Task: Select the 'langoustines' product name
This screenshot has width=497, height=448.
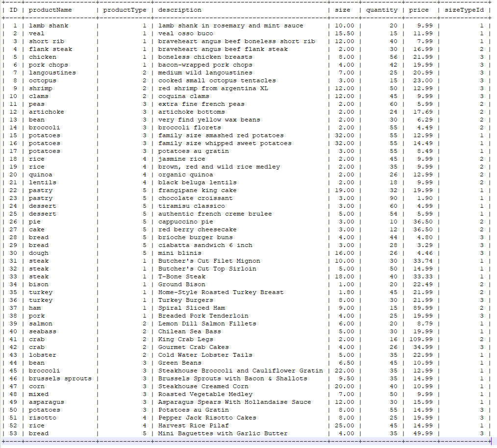Action: tap(52, 73)
